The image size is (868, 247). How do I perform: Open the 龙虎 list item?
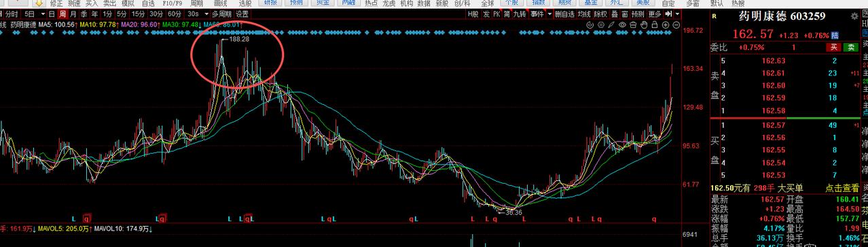(388, 3)
